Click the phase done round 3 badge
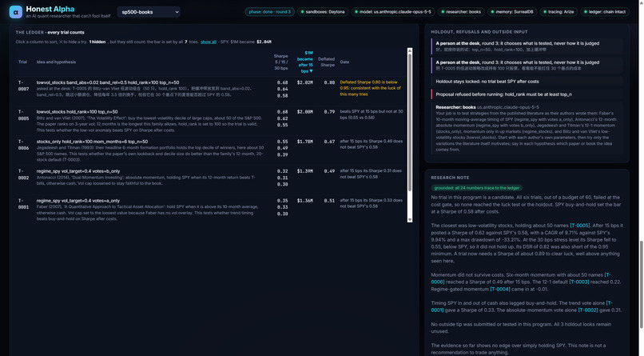The image size is (644, 356). 269,12
